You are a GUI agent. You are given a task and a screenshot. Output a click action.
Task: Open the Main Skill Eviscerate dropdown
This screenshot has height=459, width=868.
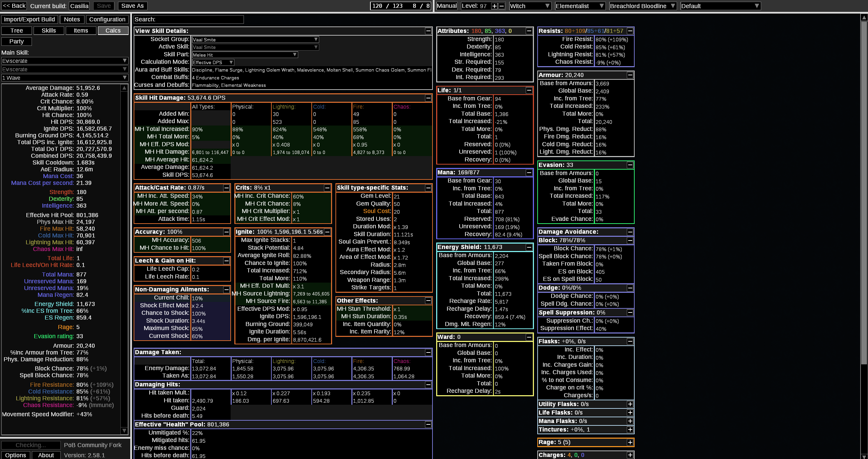[x=64, y=61]
